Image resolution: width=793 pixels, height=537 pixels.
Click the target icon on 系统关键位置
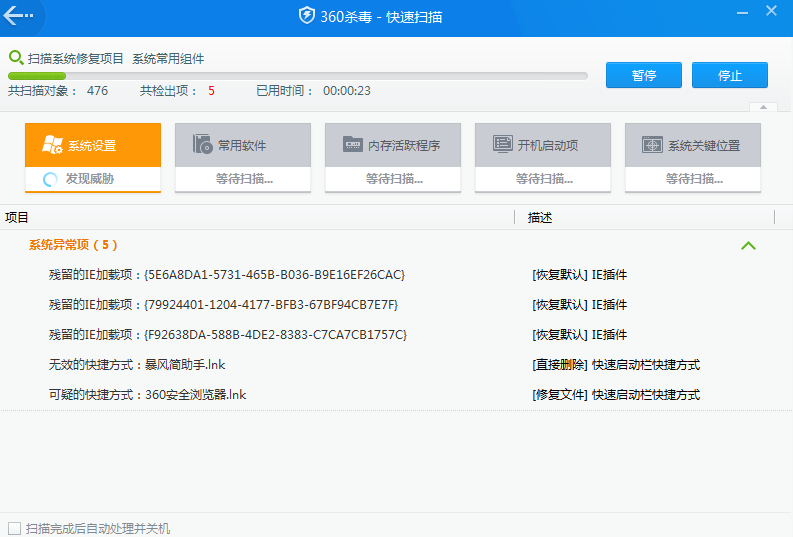tap(652, 145)
